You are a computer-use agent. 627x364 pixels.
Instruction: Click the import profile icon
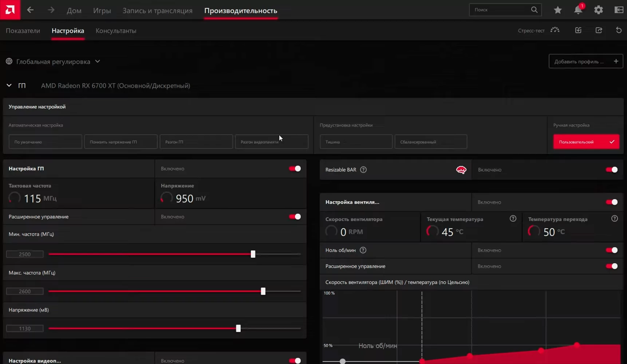pyautogui.click(x=578, y=30)
